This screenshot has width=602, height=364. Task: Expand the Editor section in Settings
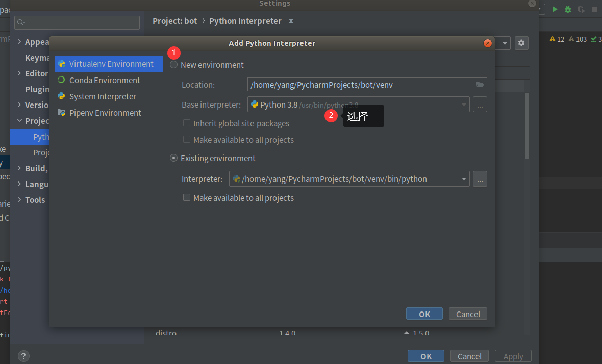click(19, 73)
